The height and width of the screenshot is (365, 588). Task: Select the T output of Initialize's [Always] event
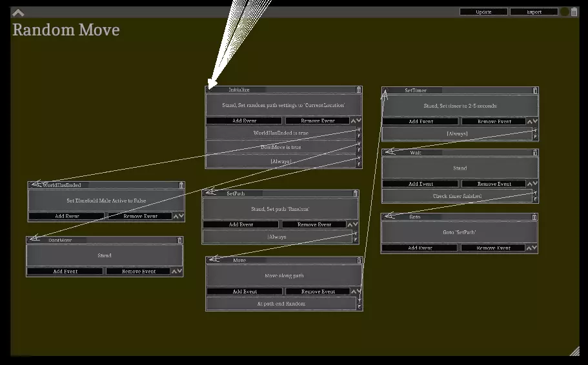(359, 158)
